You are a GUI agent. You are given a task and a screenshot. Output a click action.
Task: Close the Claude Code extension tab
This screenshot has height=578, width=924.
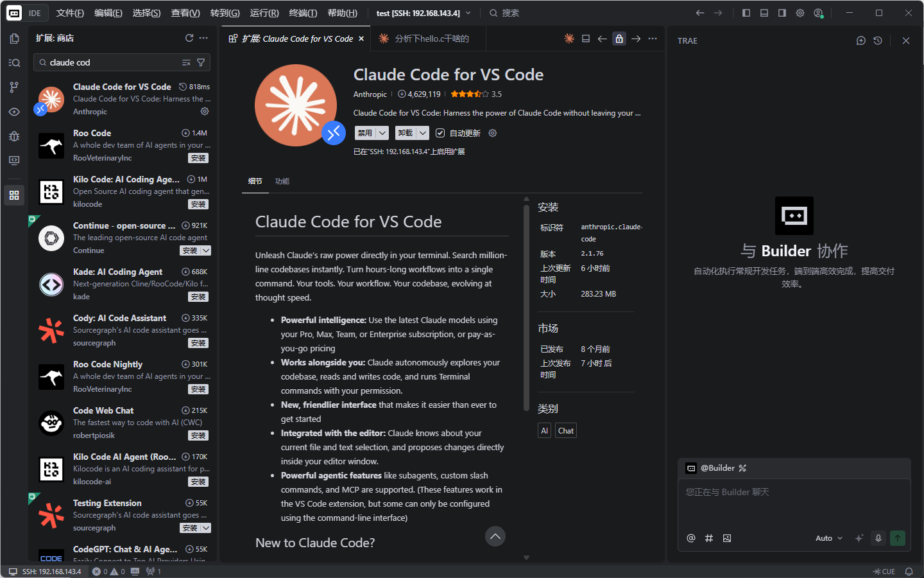pyautogui.click(x=361, y=39)
